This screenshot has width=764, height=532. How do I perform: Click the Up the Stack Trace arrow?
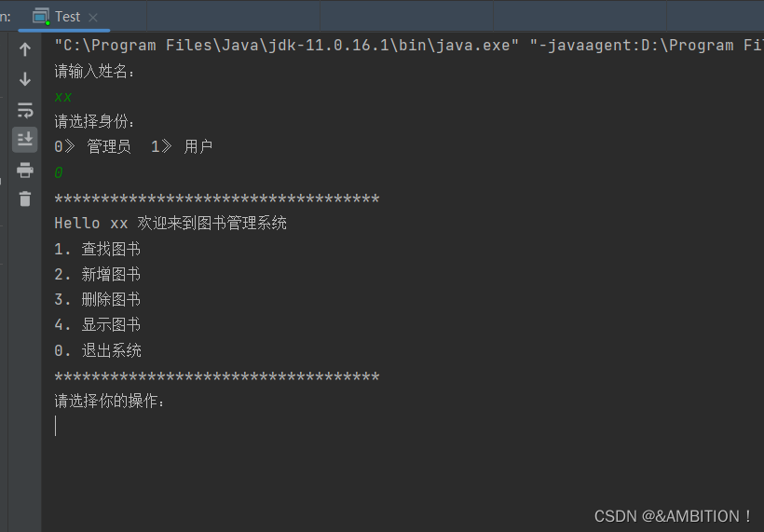(x=25, y=49)
